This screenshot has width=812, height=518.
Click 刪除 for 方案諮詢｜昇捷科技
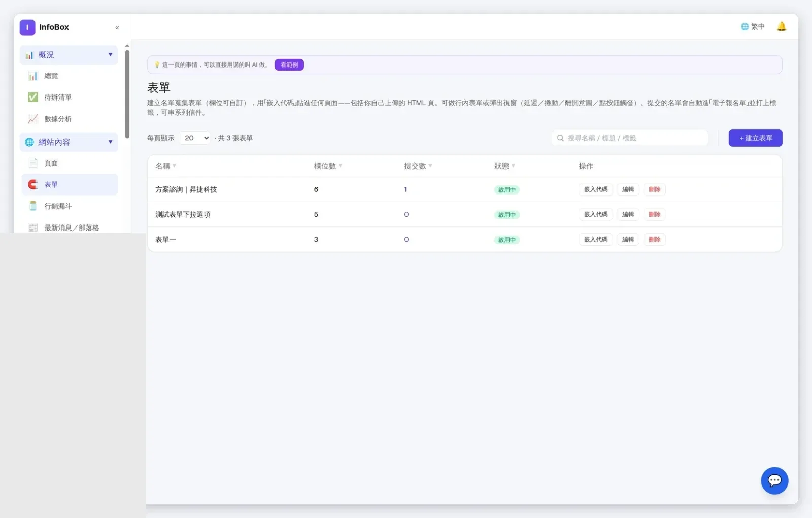click(655, 189)
